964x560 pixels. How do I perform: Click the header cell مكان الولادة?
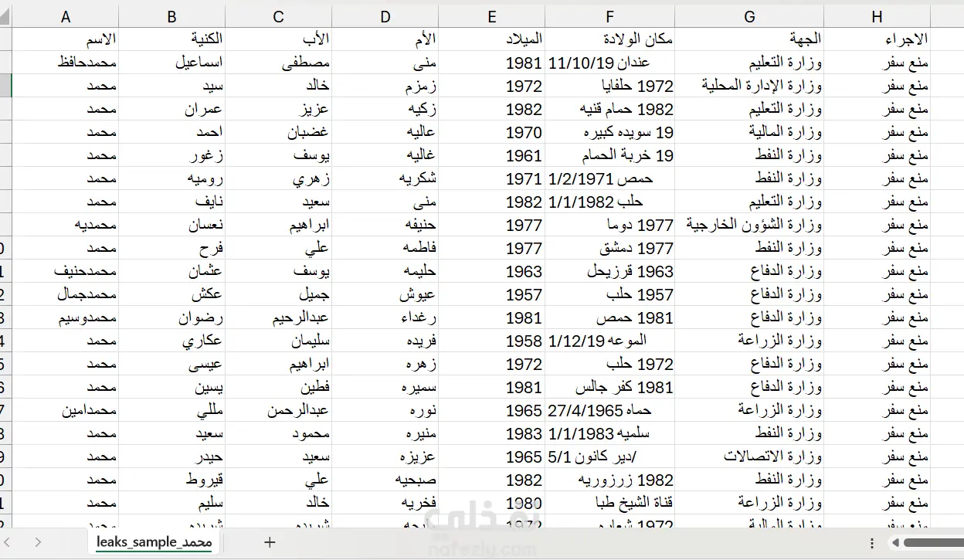pos(610,39)
